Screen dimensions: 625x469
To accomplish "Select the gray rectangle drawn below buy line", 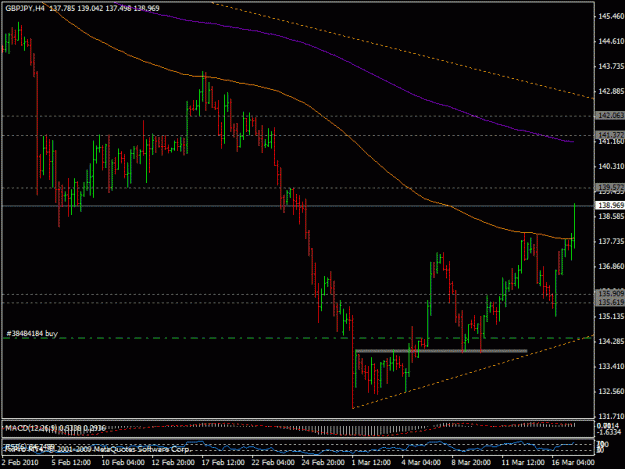I will click(x=441, y=351).
